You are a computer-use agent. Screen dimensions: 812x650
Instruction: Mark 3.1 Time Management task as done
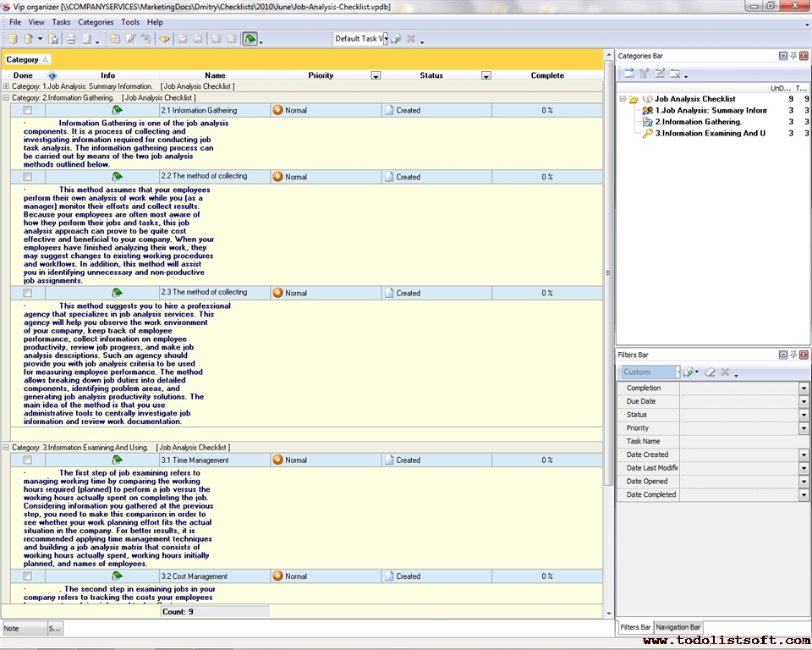pos(28,460)
